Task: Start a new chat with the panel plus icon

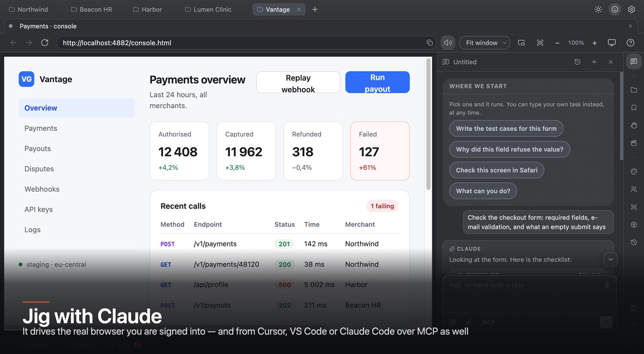Action: pyautogui.click(x=594, y=62)
